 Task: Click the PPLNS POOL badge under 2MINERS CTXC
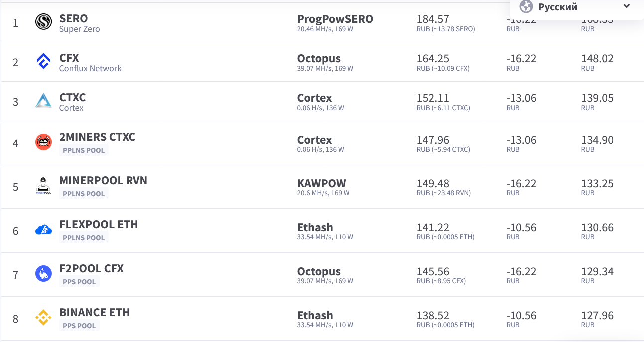pyautogui.click(x=84, y=150)
